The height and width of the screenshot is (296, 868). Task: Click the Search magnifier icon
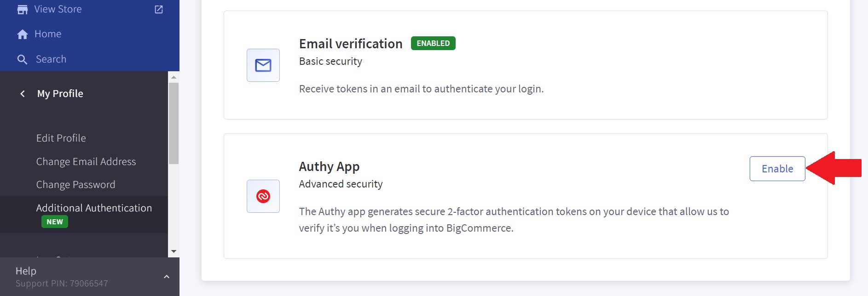click(x=22, y=59)
